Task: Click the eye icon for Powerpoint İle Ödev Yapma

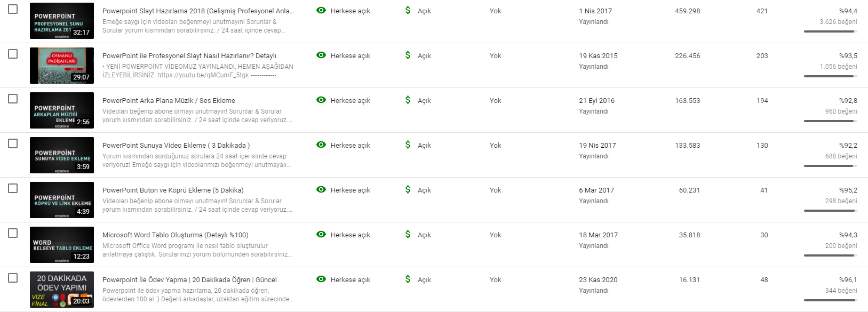Action: 321,279
